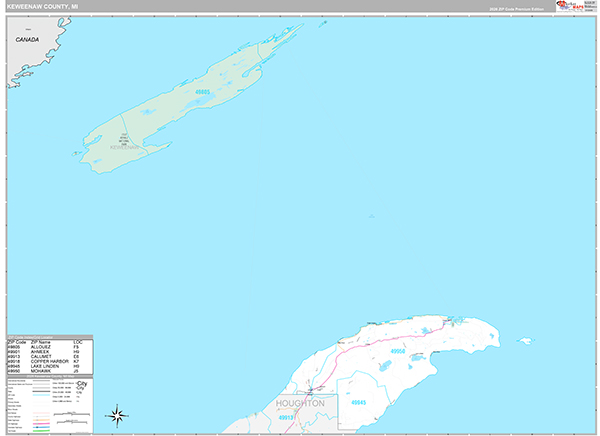
Task: Click the HOUGHTON county label
Action: pos(300,403)
